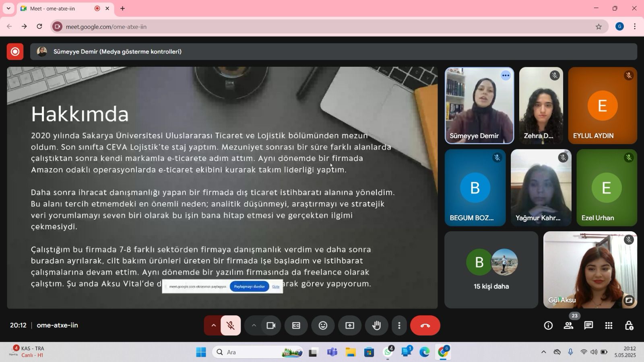This screenshot has height=362, width=644.
Task: Expand audio settings arrow beside microphone
Action: (213, 325)
